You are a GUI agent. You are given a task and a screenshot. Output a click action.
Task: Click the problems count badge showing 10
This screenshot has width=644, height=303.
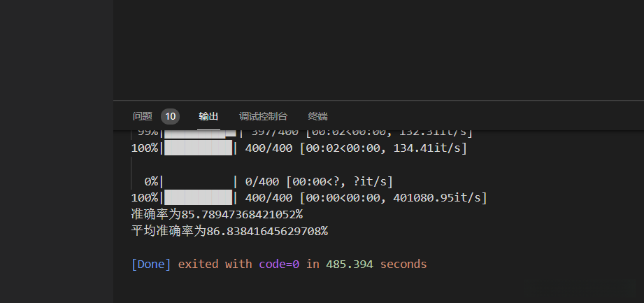click(x=170, y=116)
